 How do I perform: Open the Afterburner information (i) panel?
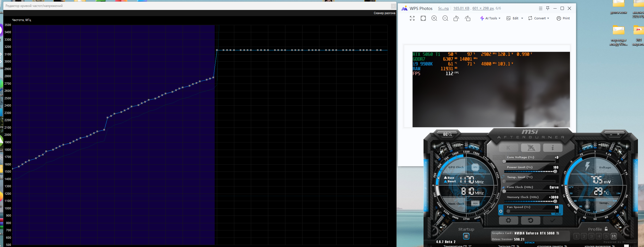[x=553, y=148]
